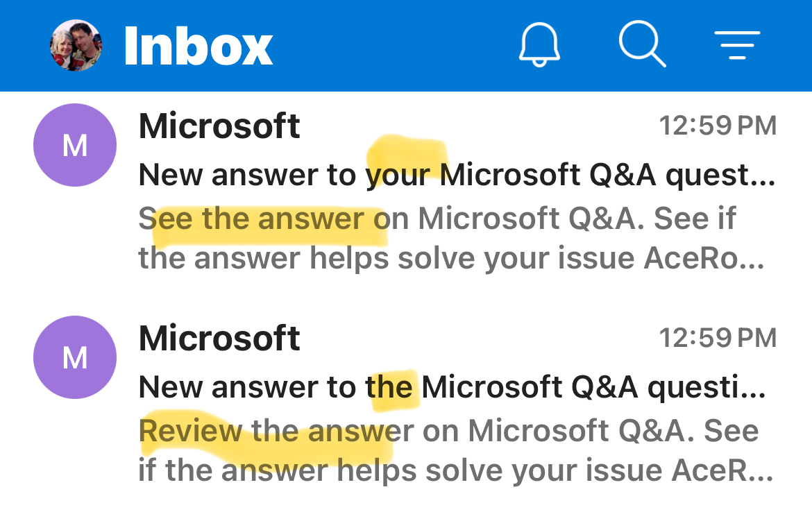This screenshot has width=812, height=528.
Task: Click second email 12:59 PM timestamp
Action: pyautogui.click(x=718, y=338)
